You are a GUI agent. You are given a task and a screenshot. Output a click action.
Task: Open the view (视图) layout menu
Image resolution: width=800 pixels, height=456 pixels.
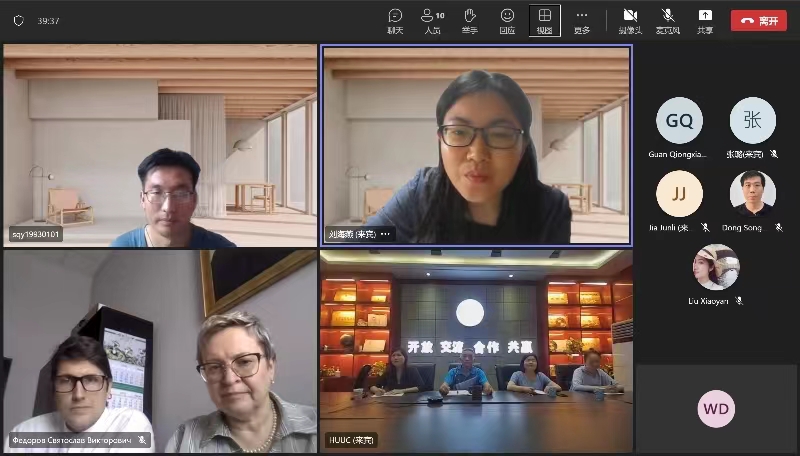[545, 19]
